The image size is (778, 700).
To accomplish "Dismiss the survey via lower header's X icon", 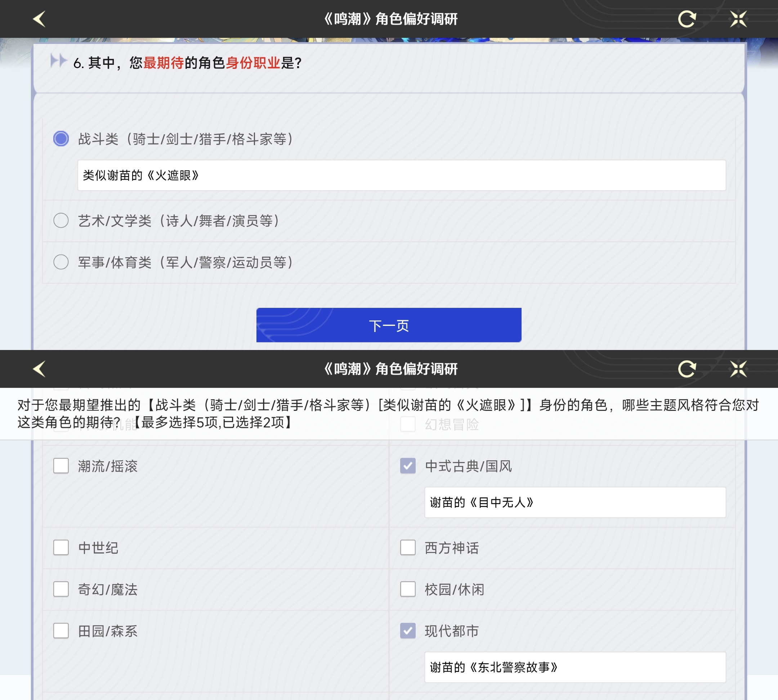I will pos(738,369).
